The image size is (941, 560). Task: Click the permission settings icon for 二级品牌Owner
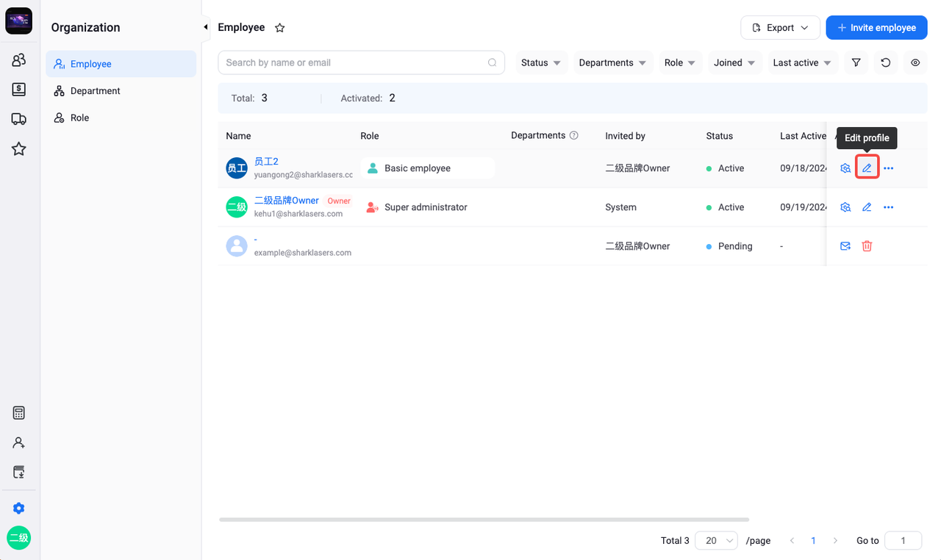pyautogui.click(x=845, y=207)
